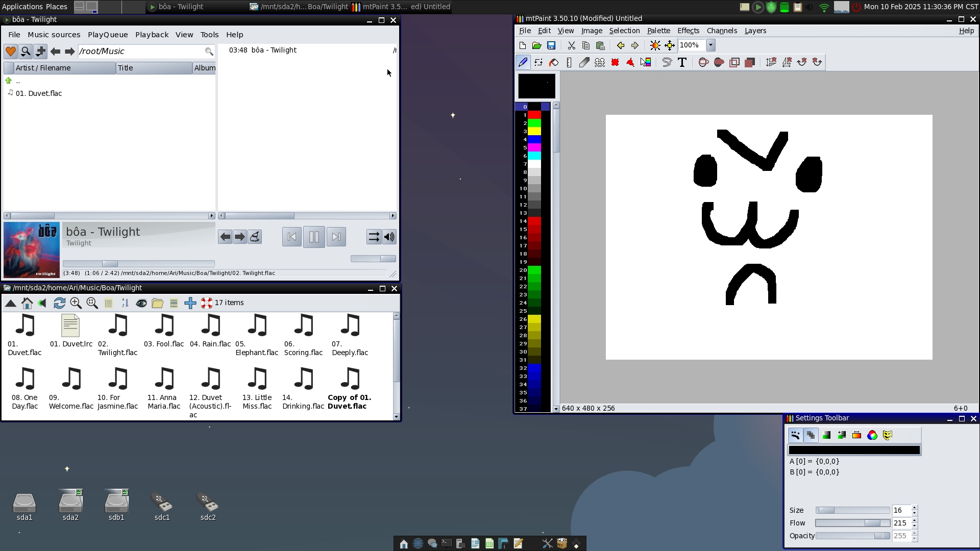This screenshot has height=551, width=980.
Task: Click the straight line tool
Action: tap(569, 62)
